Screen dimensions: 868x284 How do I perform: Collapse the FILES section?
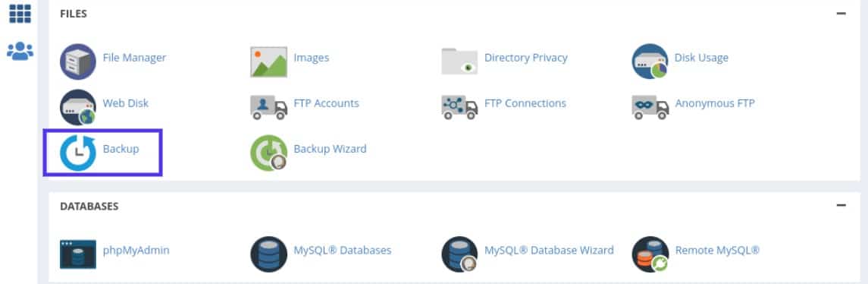click(841, 14)
